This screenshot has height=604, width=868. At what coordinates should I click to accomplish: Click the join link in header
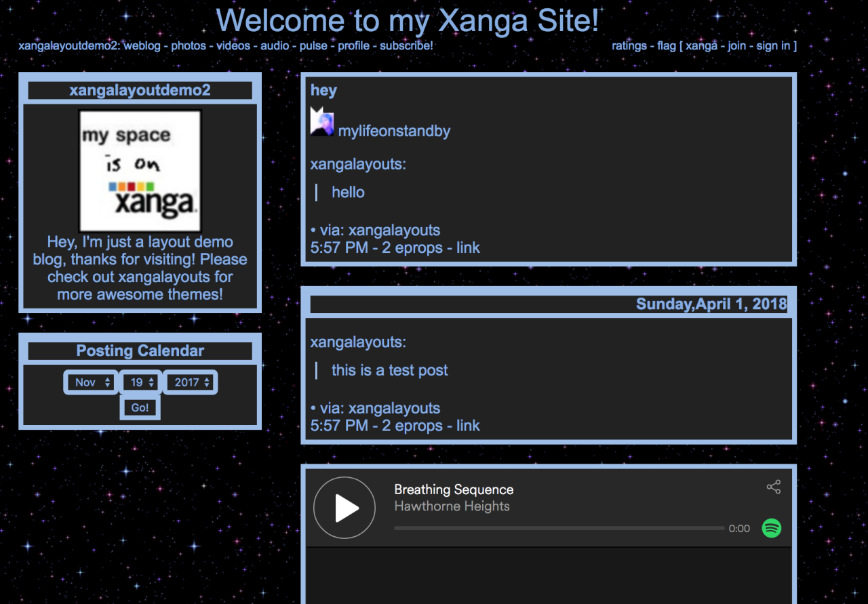click(736, 46)
